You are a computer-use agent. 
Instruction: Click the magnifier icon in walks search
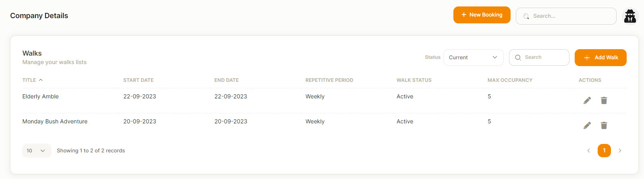(x=518, y=58)
